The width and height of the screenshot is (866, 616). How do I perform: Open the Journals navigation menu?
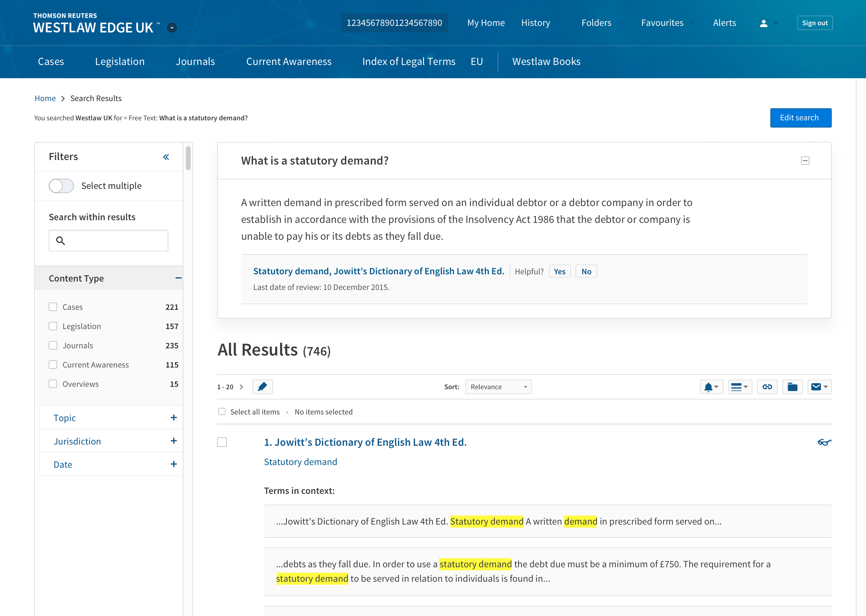coord(195,61)
